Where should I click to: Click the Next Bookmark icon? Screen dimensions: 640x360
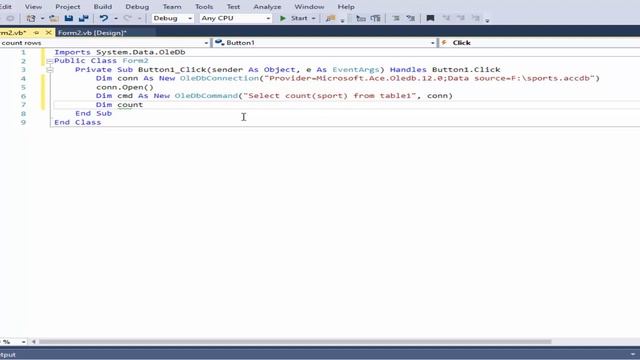coord(461,18)
